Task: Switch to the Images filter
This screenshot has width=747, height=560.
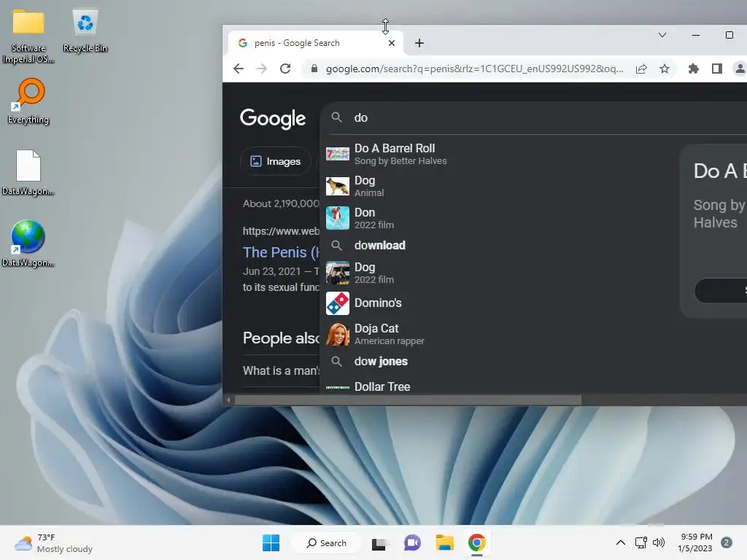Action: pos(276,161)
